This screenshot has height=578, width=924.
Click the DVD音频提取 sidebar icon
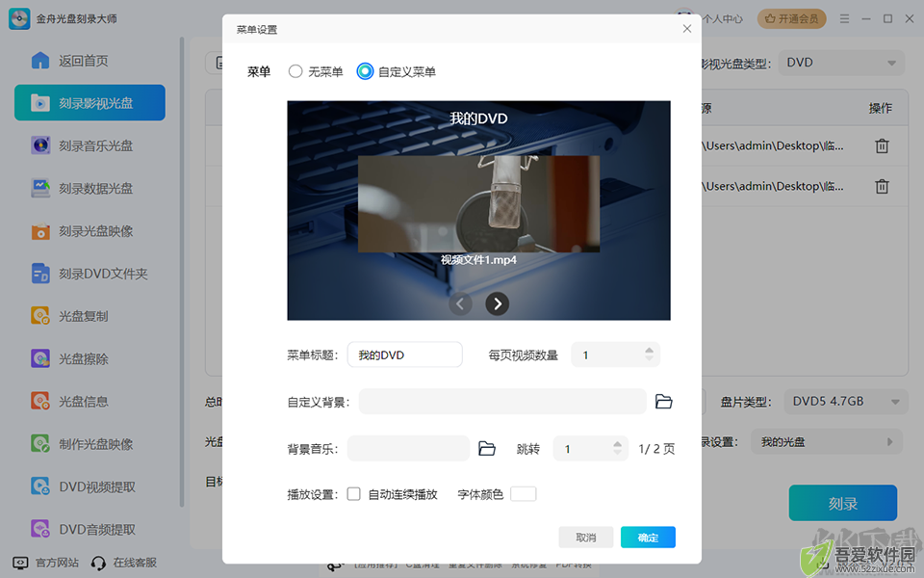tap(40, 529)
